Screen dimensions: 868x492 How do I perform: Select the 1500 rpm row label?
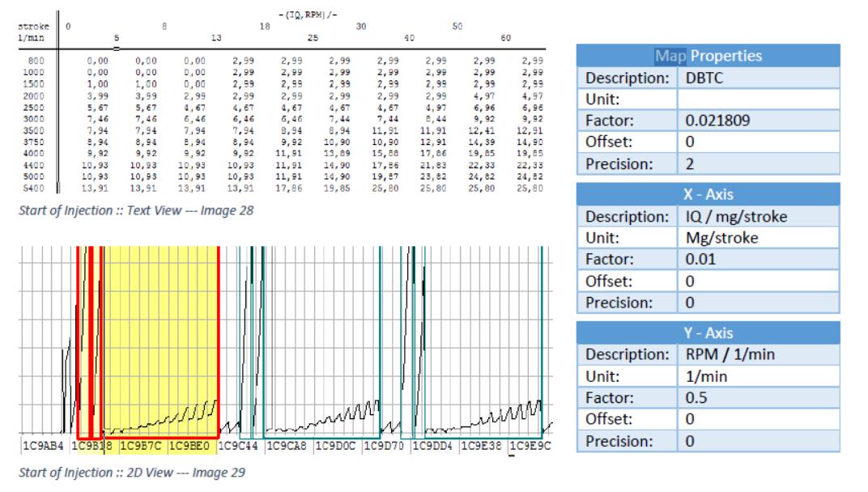pos(34,84)
